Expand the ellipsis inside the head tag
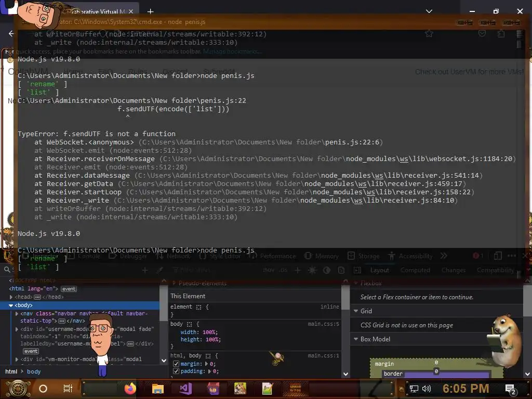Screen dimensions: 532x399 (x=37, y=297)
